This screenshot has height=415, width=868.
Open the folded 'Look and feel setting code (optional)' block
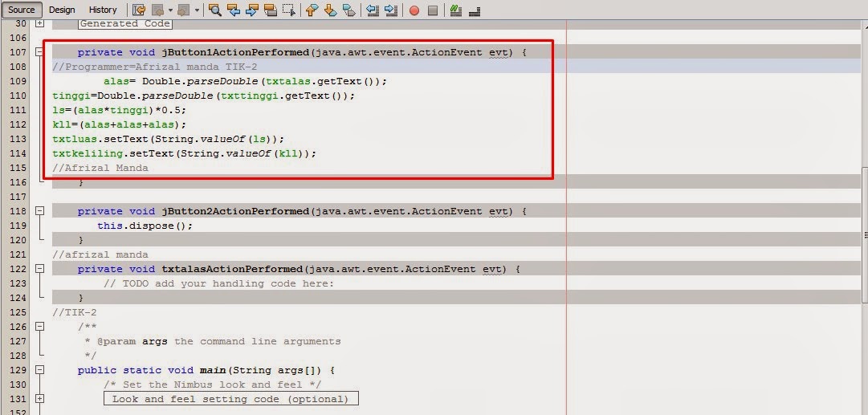click(230, 399)
